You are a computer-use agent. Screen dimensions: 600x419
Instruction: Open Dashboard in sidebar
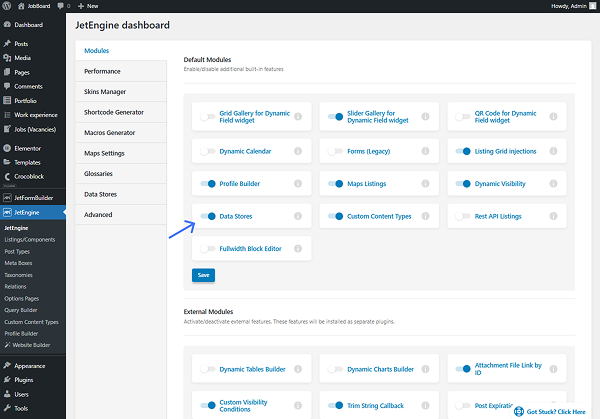[x=33, y=25]
